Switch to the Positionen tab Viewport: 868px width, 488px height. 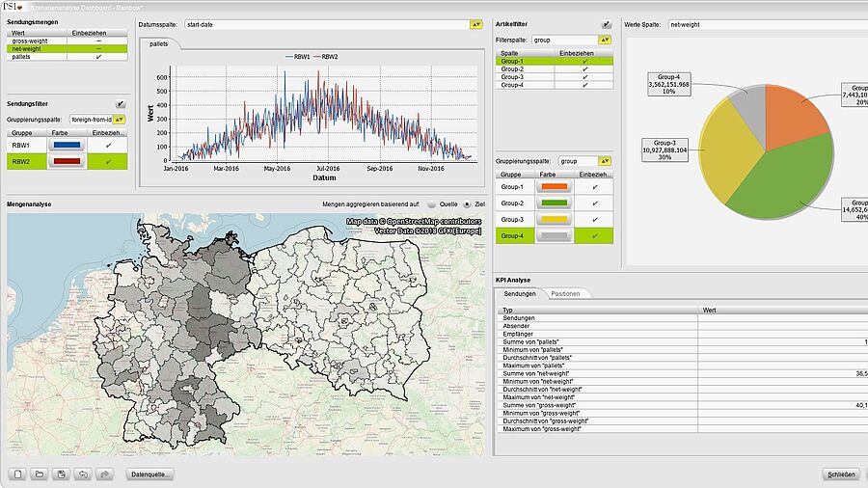[x=565, y=293]
